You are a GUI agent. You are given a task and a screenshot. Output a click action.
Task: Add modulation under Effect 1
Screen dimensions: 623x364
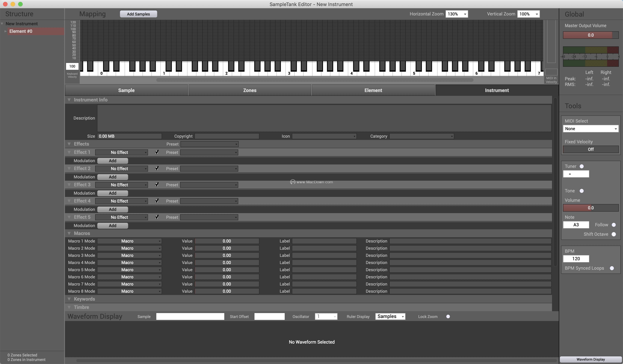(113, 160)
